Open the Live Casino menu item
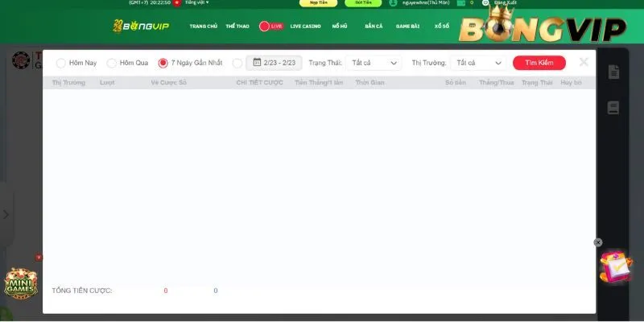This screenshot has width=644, height=322. pos(306,27)
